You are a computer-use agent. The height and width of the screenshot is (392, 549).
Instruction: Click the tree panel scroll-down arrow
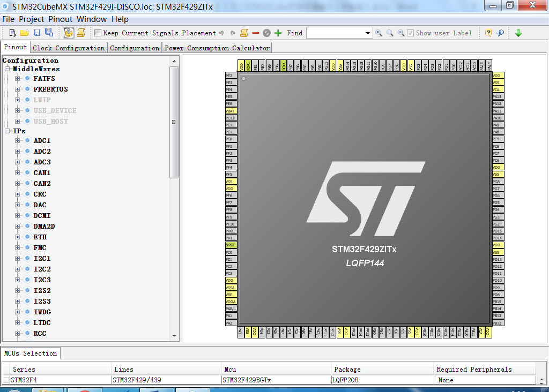[x=174, y=336]
